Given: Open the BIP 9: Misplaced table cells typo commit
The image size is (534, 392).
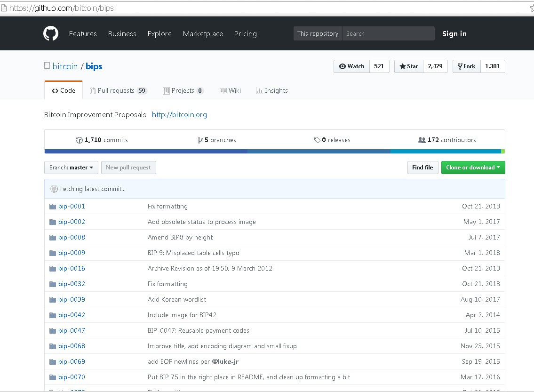Looking at the screenshot, I should point(193,253).
